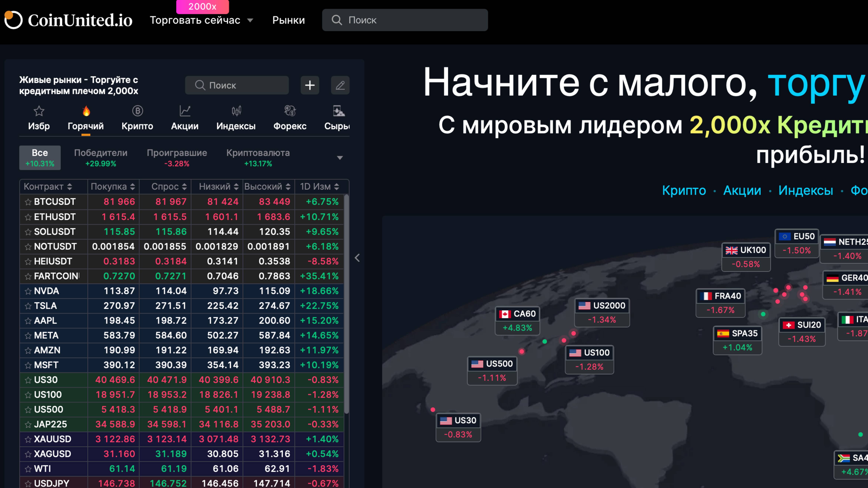
Task: Sort by Спрос column
Action: [x=169, y=187]
